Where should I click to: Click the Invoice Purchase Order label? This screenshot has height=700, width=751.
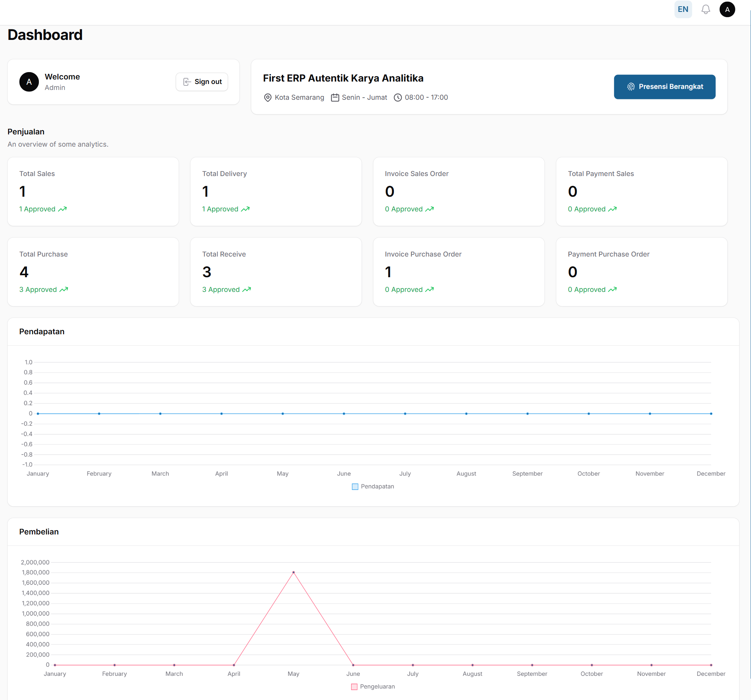point(423,254)
